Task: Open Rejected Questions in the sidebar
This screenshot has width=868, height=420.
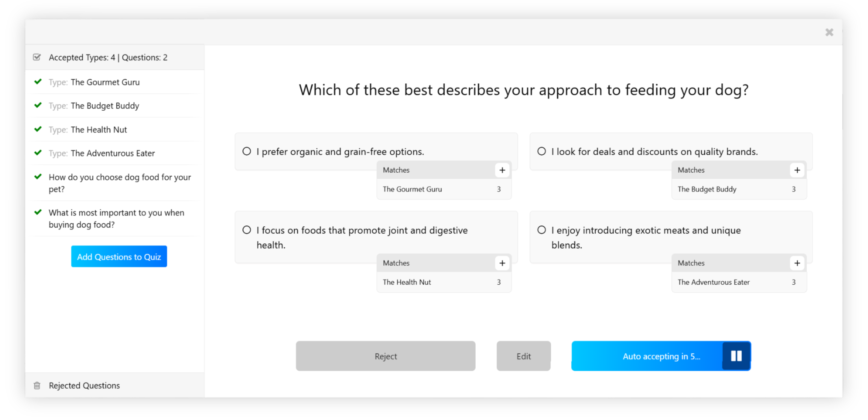Action: pos(84,386)
